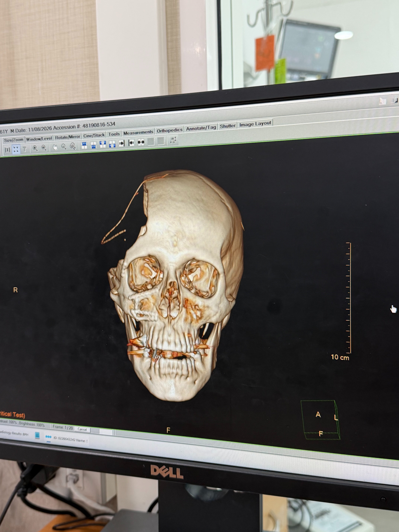
Task: Cancel the frame loading
Action: click(x=82, y=429)
